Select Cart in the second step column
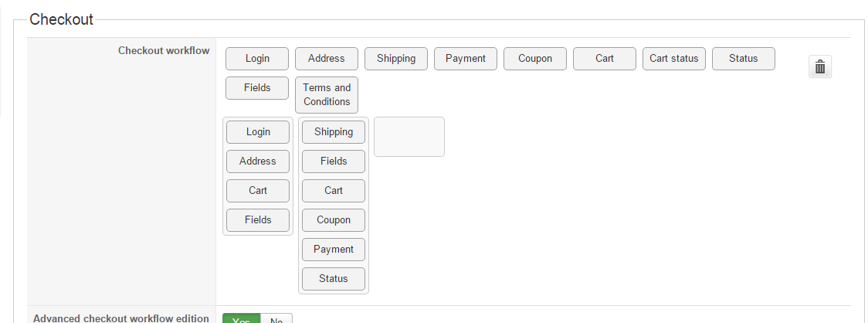This screenshot has width=868, height=323. click(334, 191)
